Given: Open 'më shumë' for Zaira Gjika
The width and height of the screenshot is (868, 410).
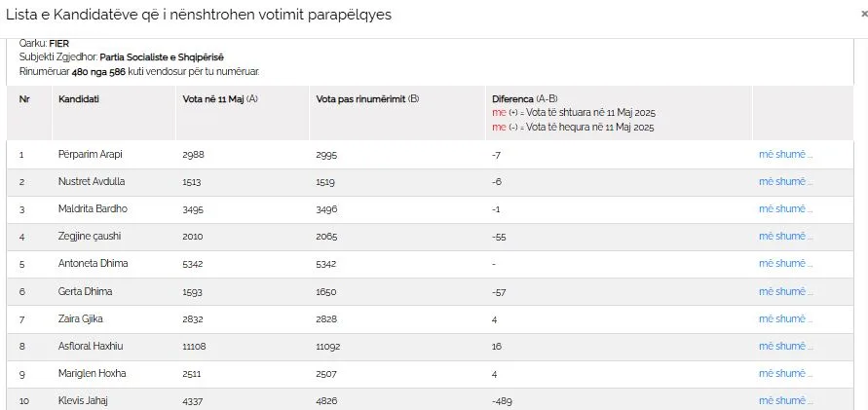Looking at the screenshot, I should coord(785,318).
